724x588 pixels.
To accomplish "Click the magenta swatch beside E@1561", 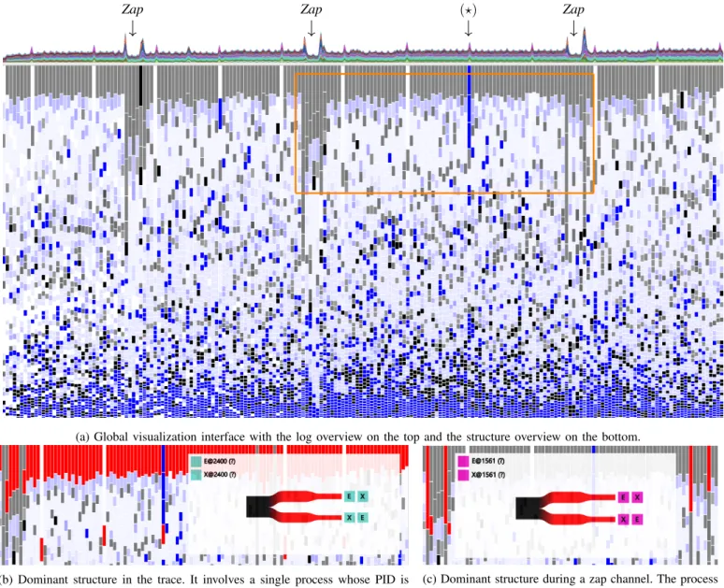I will 463,462.
